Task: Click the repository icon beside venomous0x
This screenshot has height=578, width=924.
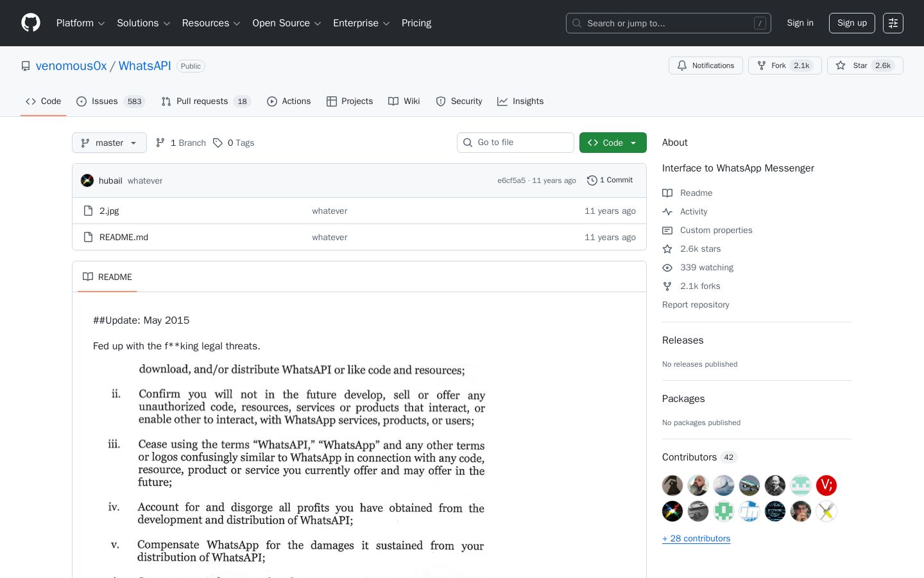Action: tap(26, 66)
